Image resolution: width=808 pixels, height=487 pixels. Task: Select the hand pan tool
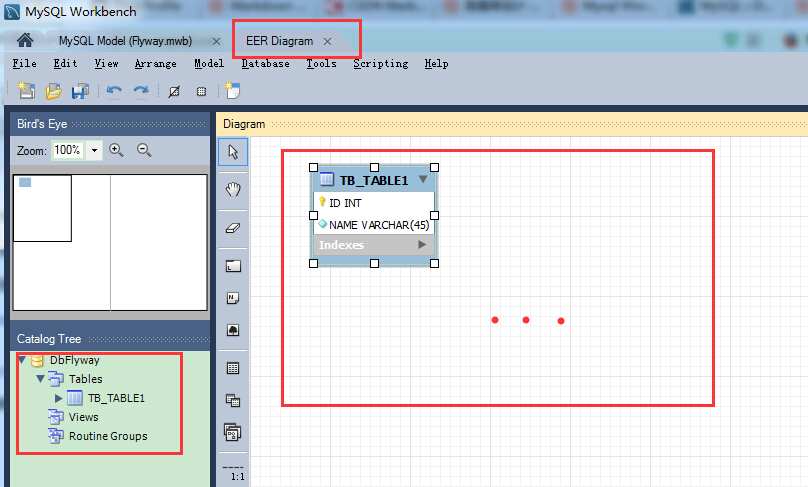(233, 189)
